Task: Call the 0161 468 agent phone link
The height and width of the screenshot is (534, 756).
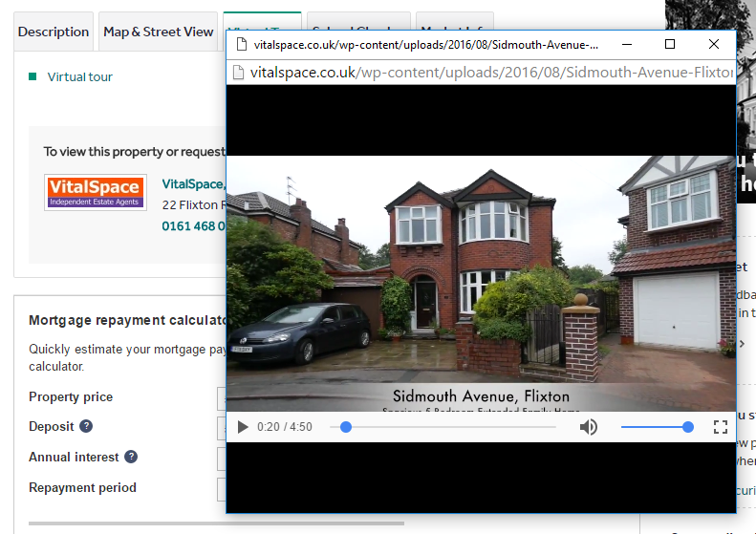Action: [x=193, y=226]
